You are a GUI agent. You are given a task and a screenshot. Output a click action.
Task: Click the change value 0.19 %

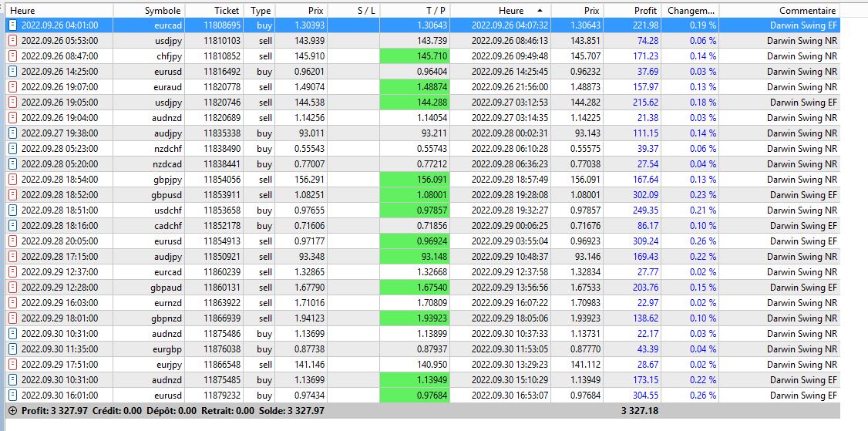click(703, 25)
